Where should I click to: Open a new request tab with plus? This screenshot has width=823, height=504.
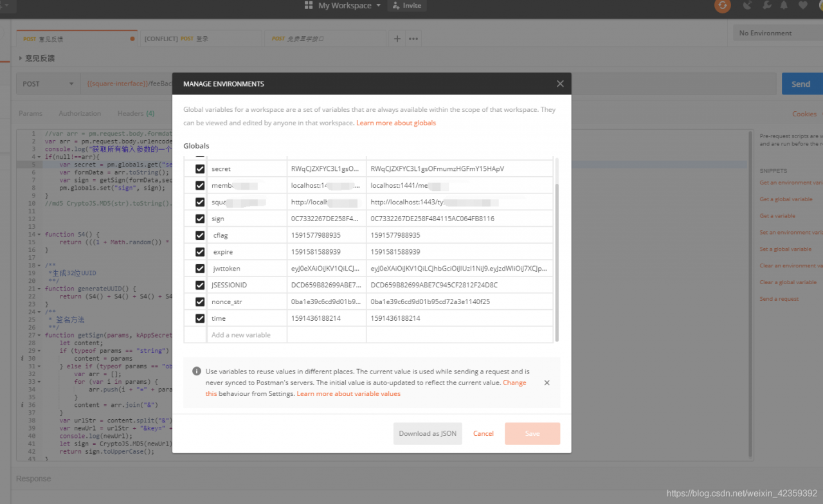[x=397, y=39]
